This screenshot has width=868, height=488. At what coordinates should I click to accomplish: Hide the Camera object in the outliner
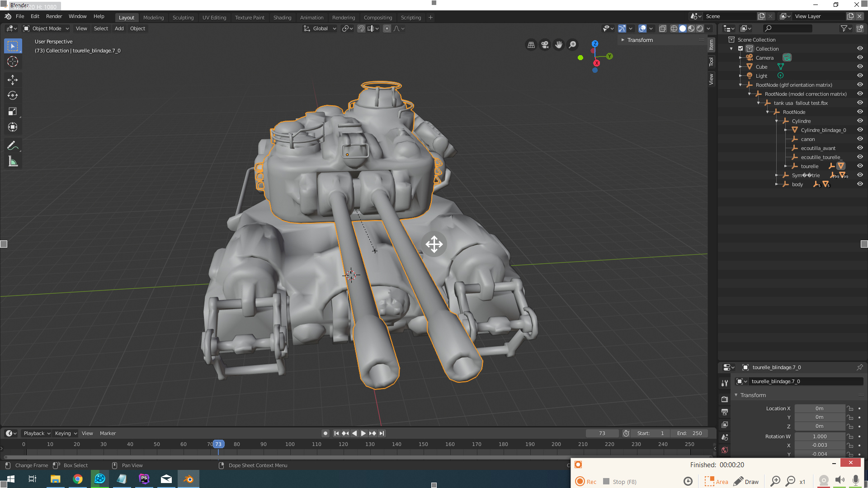point(860,57)
